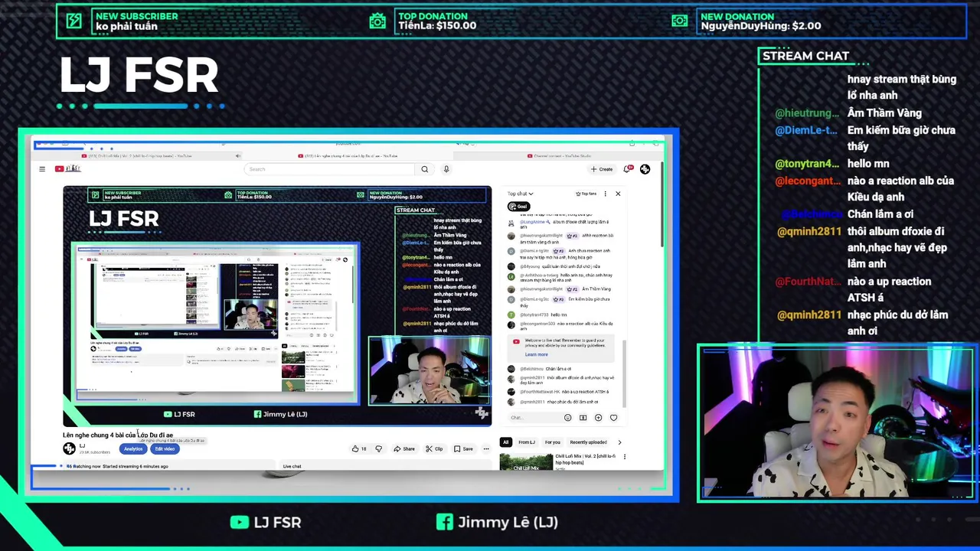Click the plus icon in chat input
The width and height of the screenshot is (980, 551).
(x=598, y=418)
